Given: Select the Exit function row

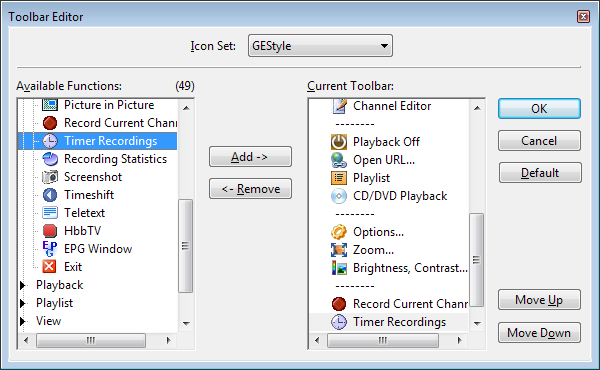Looking at the screenshot, I should tap(73, 267).
